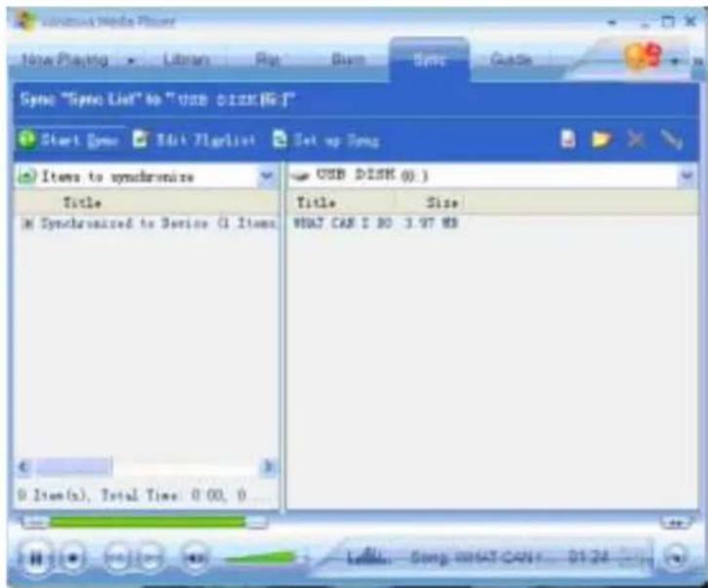
Task: Expand Synchronized to Device group
Action: point(27,223)
